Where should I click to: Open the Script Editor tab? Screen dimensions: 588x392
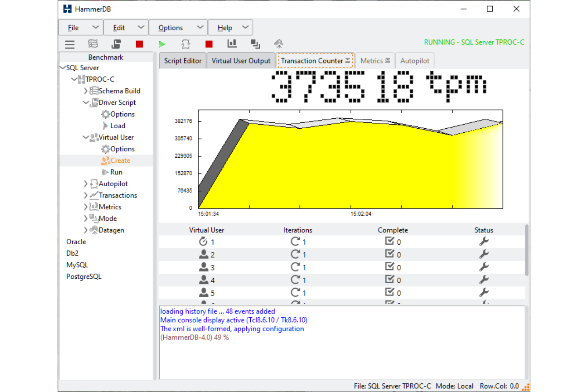click(x=183, y=61)
